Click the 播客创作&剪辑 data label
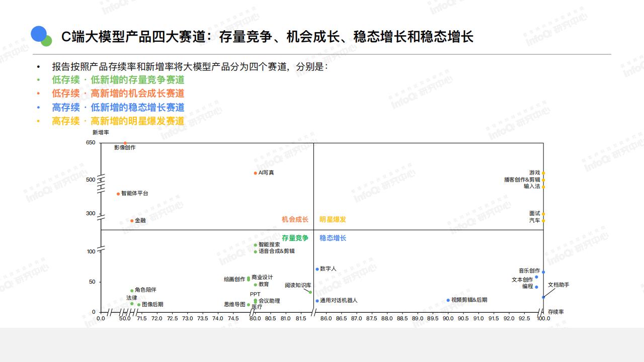 [522, 180]
